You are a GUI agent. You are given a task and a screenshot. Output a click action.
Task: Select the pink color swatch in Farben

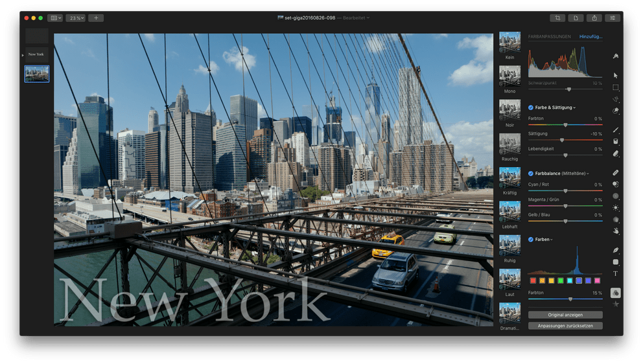597,281
